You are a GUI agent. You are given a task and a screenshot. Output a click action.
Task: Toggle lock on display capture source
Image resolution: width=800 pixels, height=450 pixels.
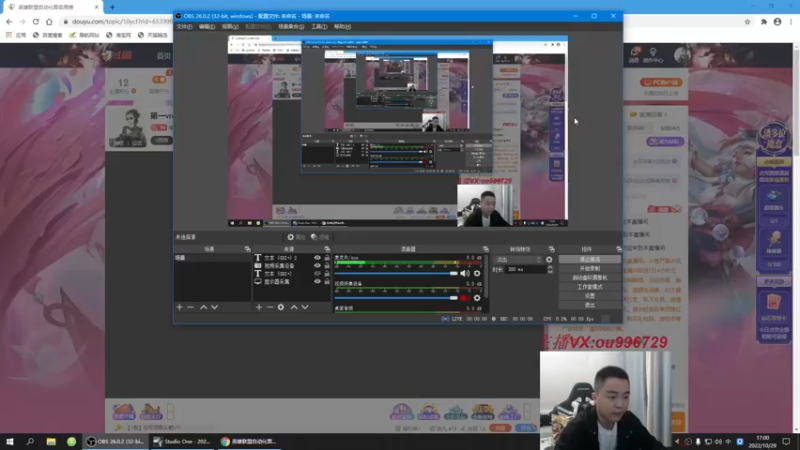coord(327,281)
